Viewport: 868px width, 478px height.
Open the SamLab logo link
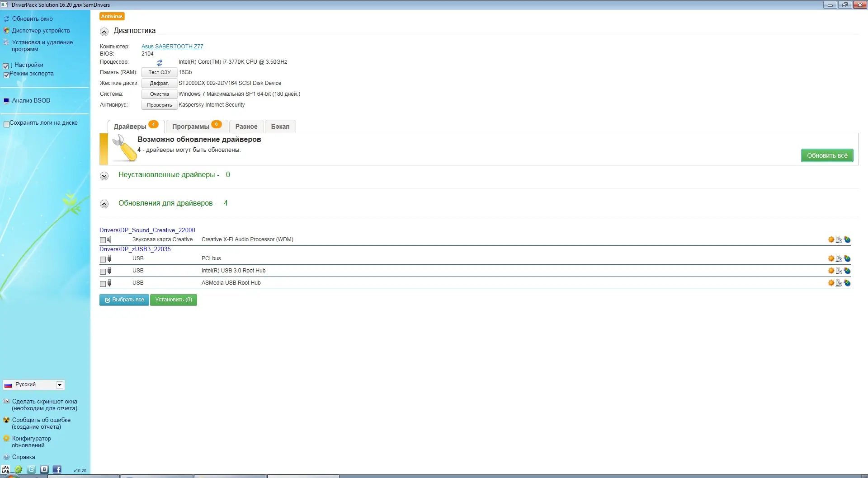(x=5, y=470)
